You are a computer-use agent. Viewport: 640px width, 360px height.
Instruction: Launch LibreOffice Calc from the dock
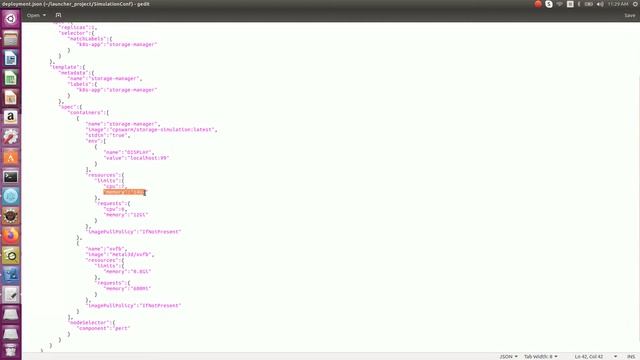(11, 78)
